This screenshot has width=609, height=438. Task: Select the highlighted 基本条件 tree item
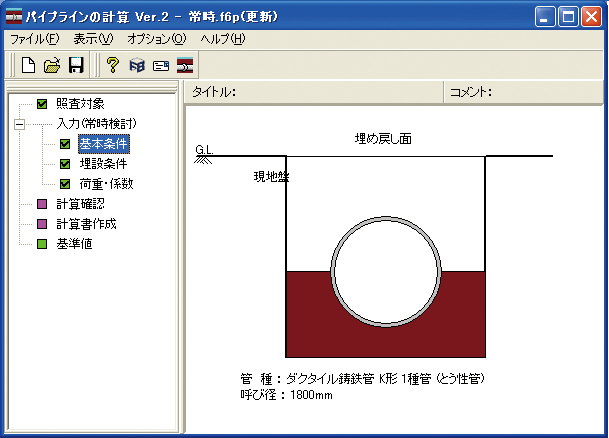pyautogui.click(x=104, y=144)
